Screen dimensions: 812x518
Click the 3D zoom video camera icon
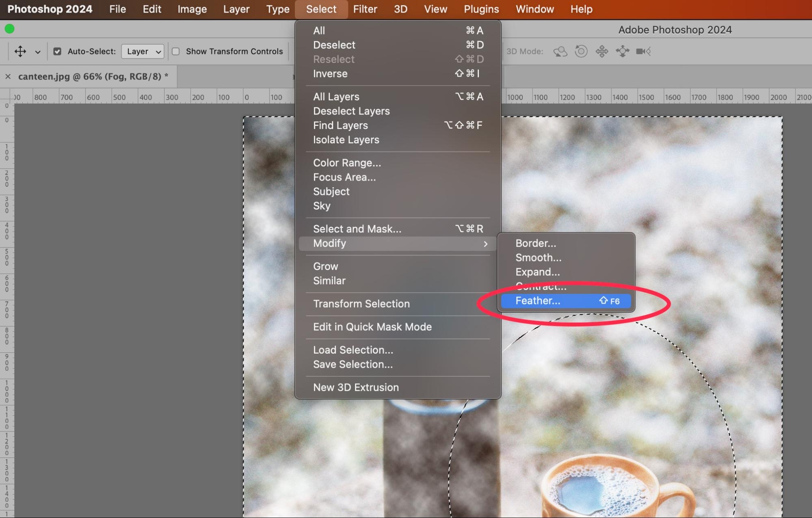point(643,52)
